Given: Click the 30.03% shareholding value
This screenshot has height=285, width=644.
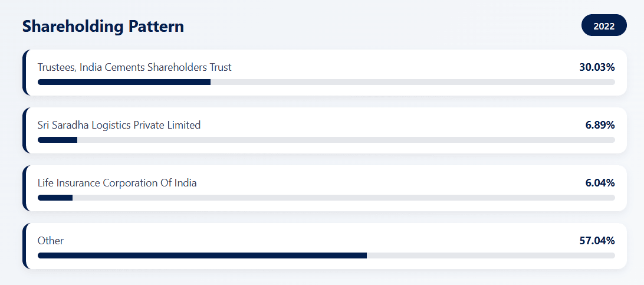Looking at the screenshot, I should (x=597, y=67).
